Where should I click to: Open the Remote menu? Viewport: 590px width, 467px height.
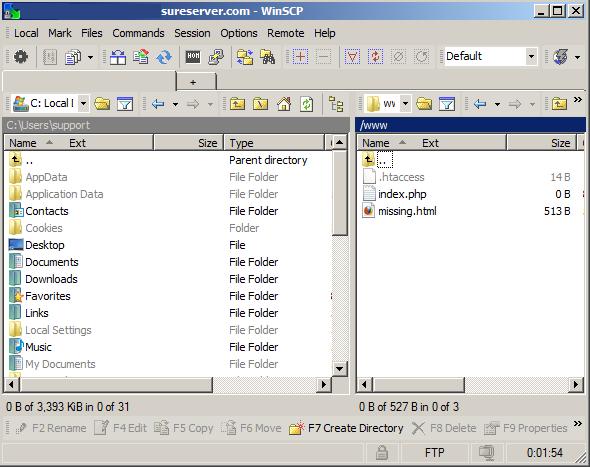point(286,33)
